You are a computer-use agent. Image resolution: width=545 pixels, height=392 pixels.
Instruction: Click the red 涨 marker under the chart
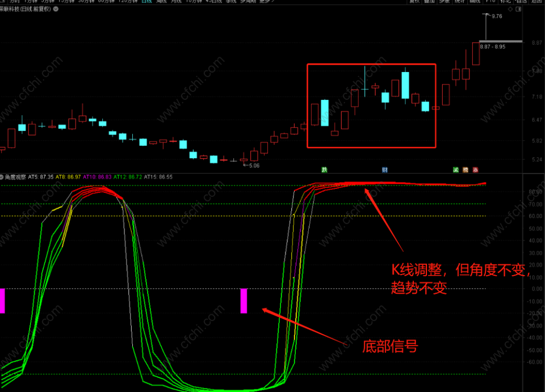click(475, 170)
